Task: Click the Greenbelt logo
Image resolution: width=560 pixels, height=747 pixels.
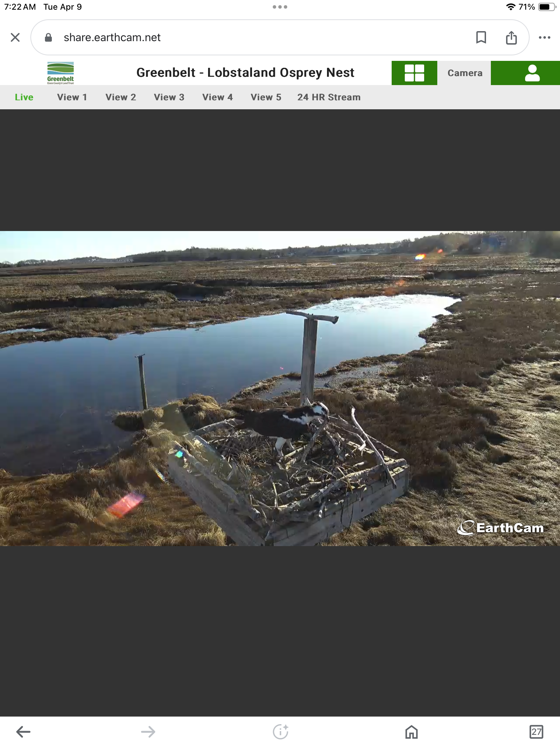Action: pos(60,73)
